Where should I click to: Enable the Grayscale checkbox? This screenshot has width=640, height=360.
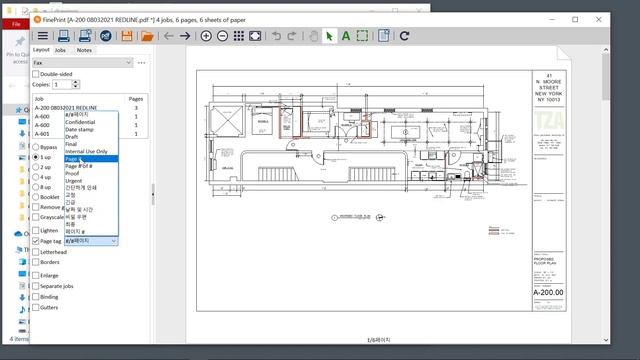point(36,217)
